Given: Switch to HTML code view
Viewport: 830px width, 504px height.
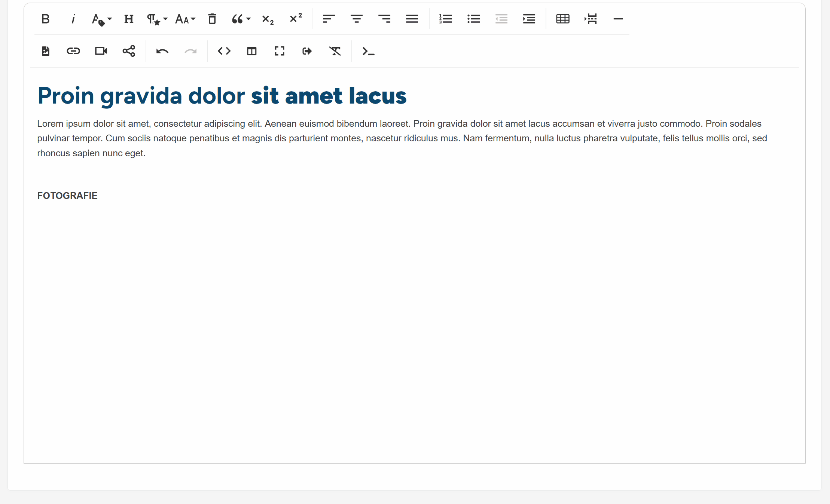Looking at the screenshot, I should tap(224, 51).
